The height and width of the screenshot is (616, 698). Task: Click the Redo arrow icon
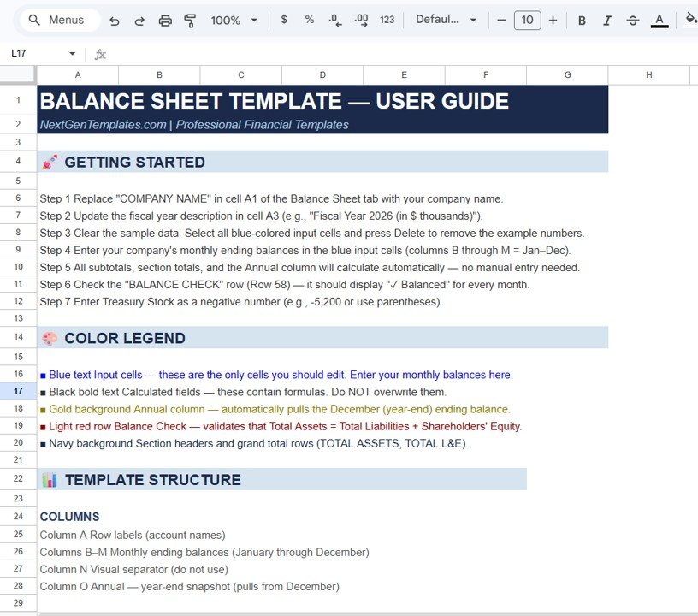[139, 20]
